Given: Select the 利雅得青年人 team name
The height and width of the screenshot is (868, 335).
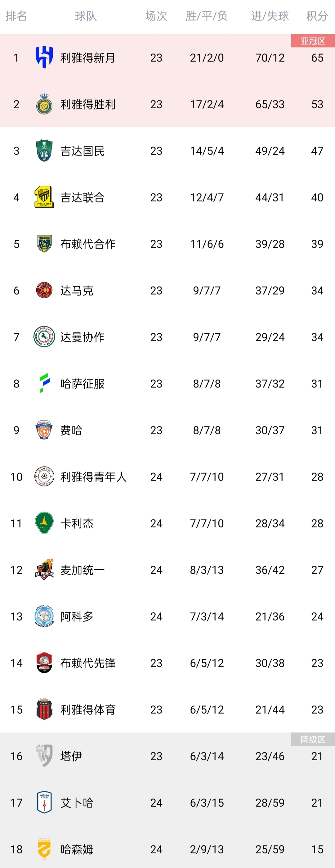Looking at the screenshot, I should [x=94, y=477].
